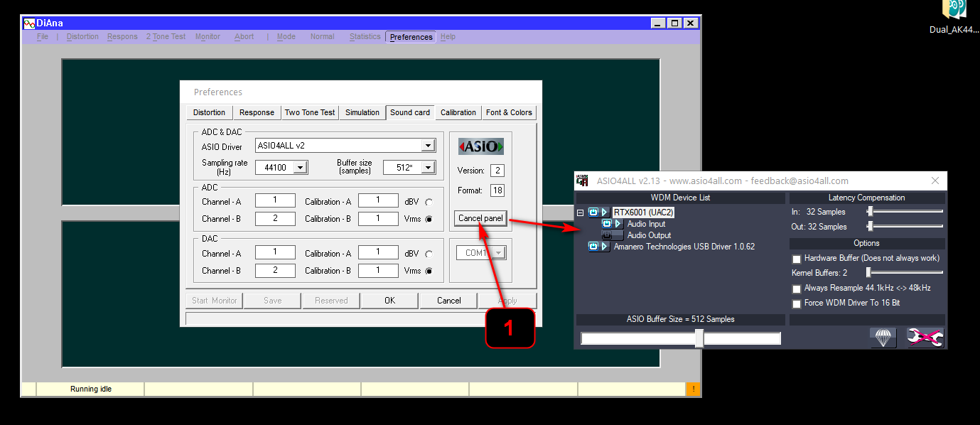980x425 pixels.
Task: Click the Cancel panel button
Action: 480,218
